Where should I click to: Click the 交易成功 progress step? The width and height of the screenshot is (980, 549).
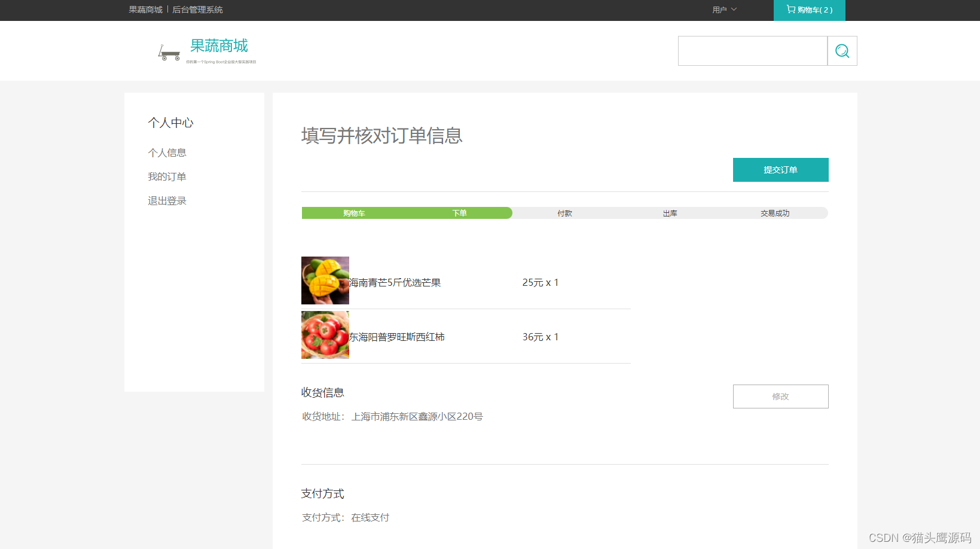775,213
